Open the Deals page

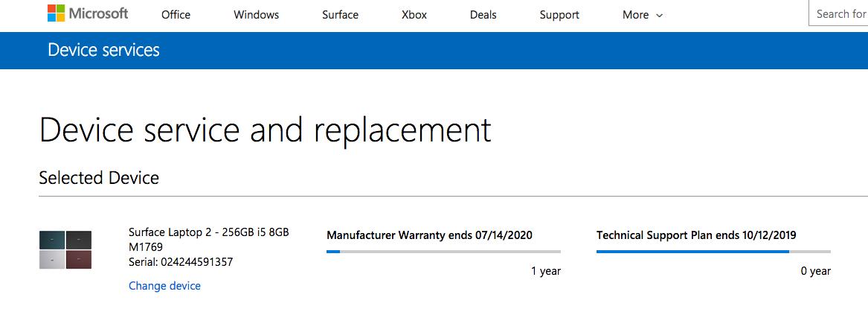click(x=483, y=15)
